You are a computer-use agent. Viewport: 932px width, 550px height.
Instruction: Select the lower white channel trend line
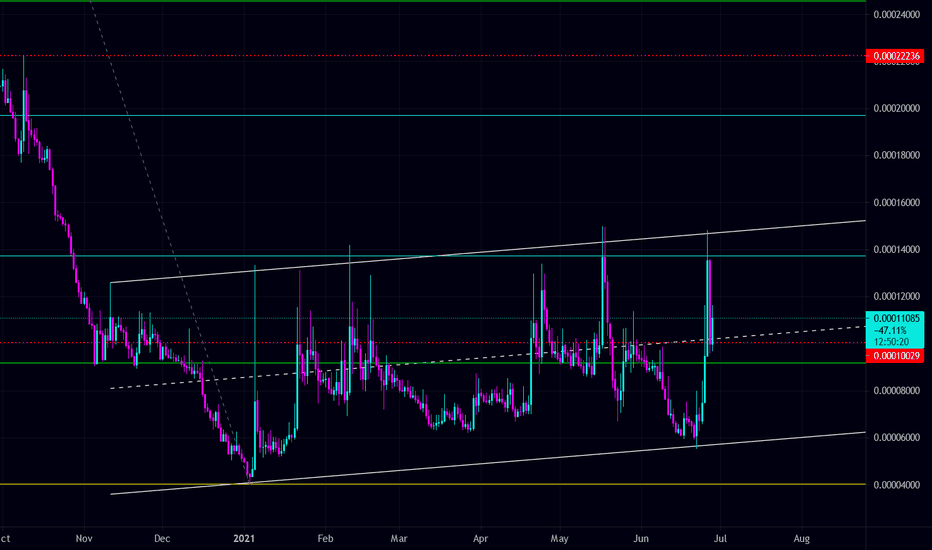(487, 463)
